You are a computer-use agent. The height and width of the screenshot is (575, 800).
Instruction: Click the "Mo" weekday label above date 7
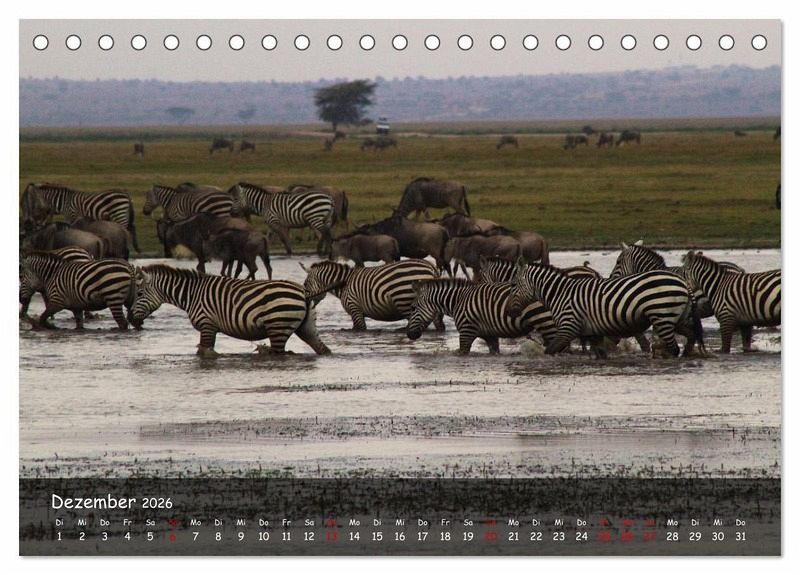(195, 522)
